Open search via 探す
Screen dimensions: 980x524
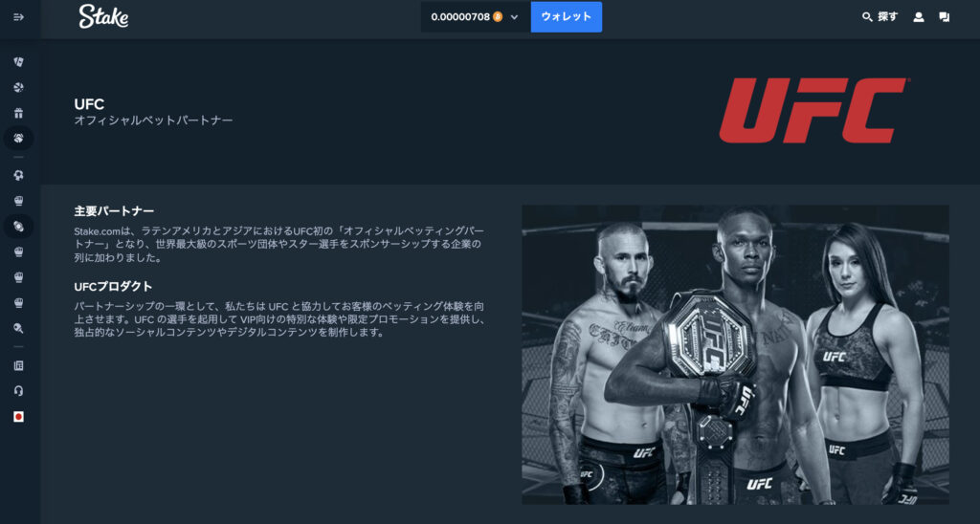[x=880, y=17]
